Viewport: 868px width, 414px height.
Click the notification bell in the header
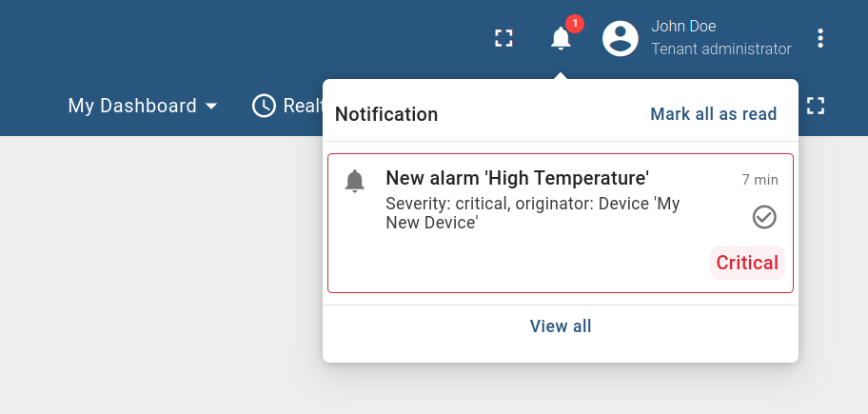tap(561, 38)
